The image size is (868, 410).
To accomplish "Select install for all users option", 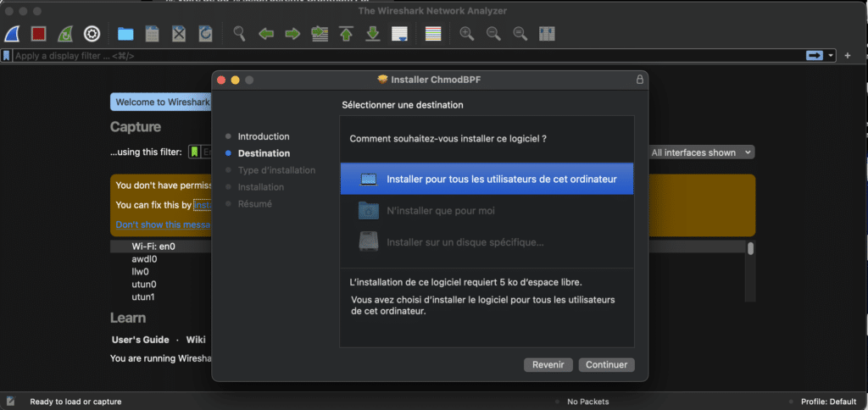I will click(487, 180).
